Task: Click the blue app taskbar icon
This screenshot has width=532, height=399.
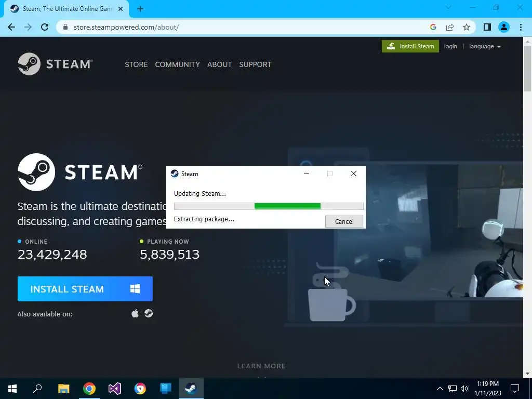Action: tap(166, 389)
